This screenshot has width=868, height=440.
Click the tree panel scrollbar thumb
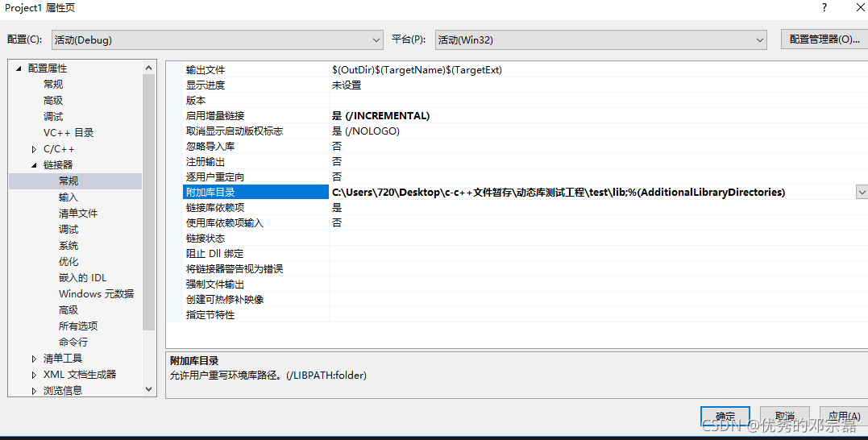148,202
